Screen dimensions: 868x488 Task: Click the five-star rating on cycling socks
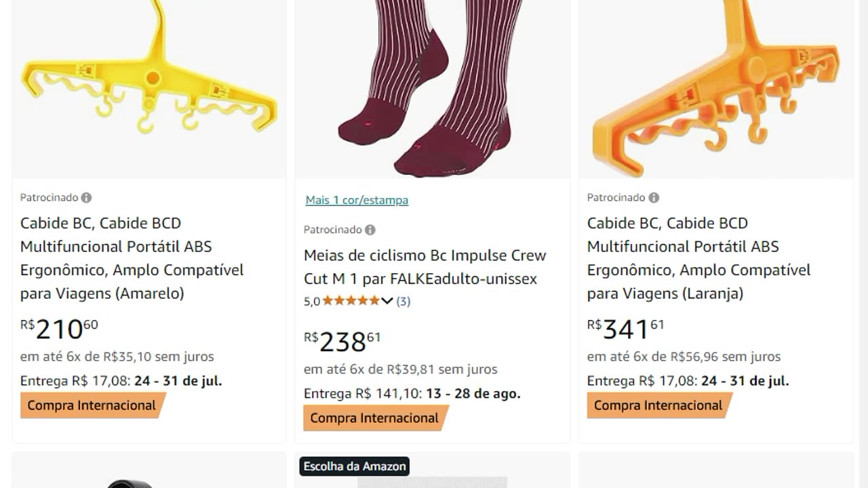click(351, 301)
